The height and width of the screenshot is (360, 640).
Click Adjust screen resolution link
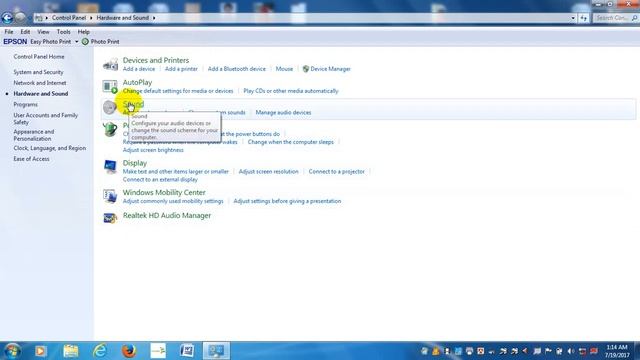pyautogui.click(x=269, y=171)
